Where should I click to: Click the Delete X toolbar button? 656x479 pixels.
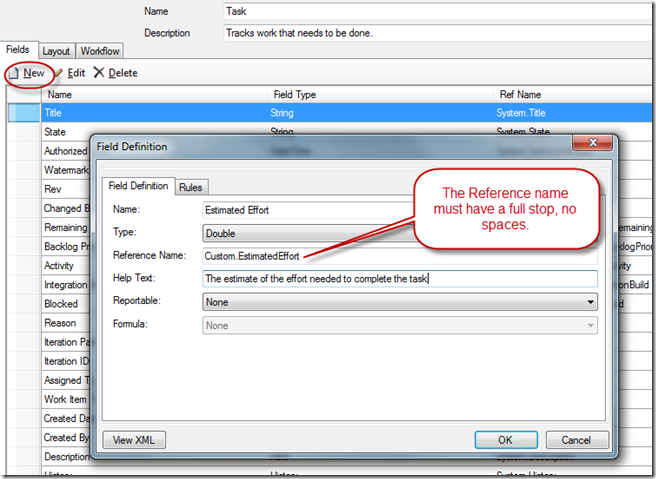(115, 73)
